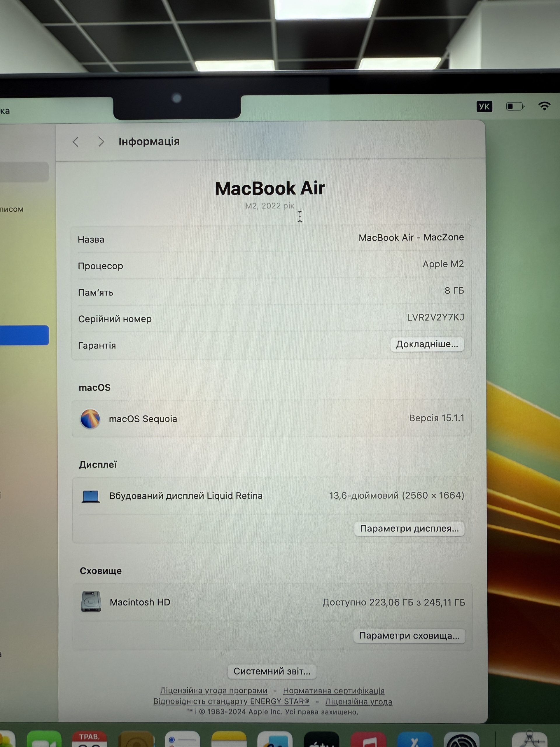Viewport: 560px width, 747px height.
Task: Click the Інформація pane title
Action: pos(149,142)
